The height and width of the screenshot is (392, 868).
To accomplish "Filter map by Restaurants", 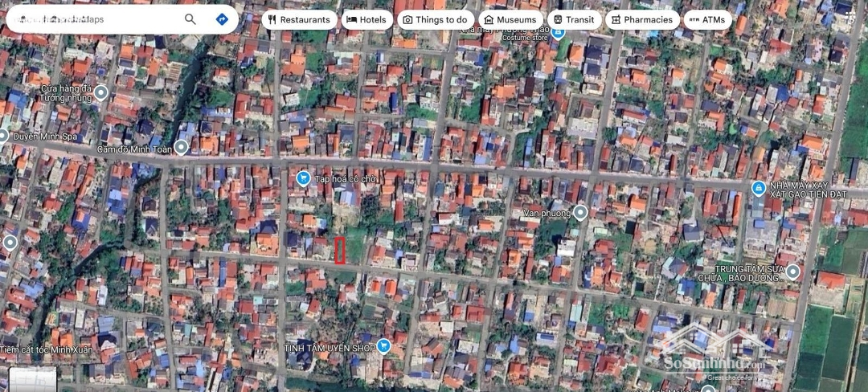I will [x=299, y=19].
